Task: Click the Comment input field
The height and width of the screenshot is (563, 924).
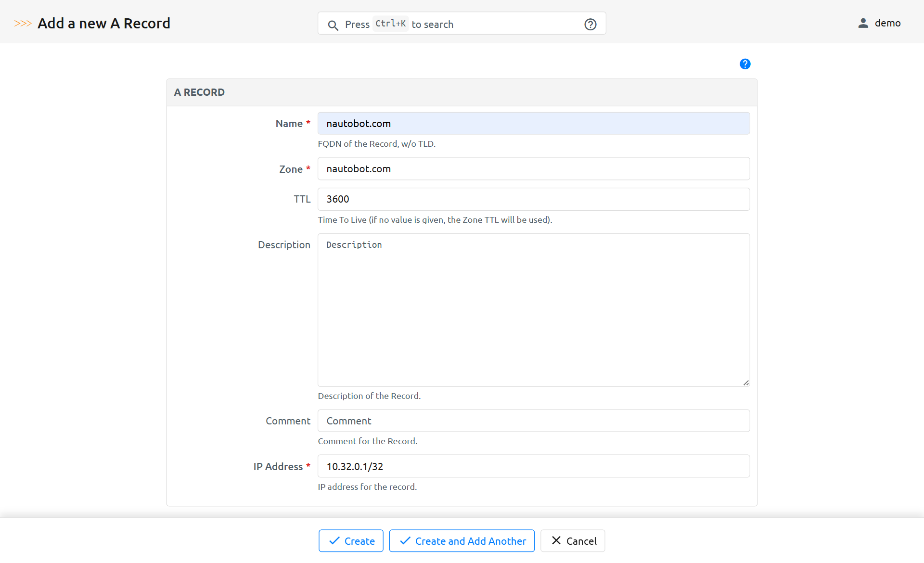Action: pyautogui.click(x=533, y=421)
